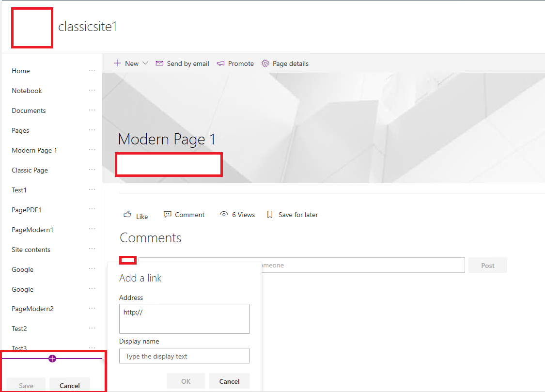
Task: Click the Save for later bookmark icon
Action: coord(270,215)
